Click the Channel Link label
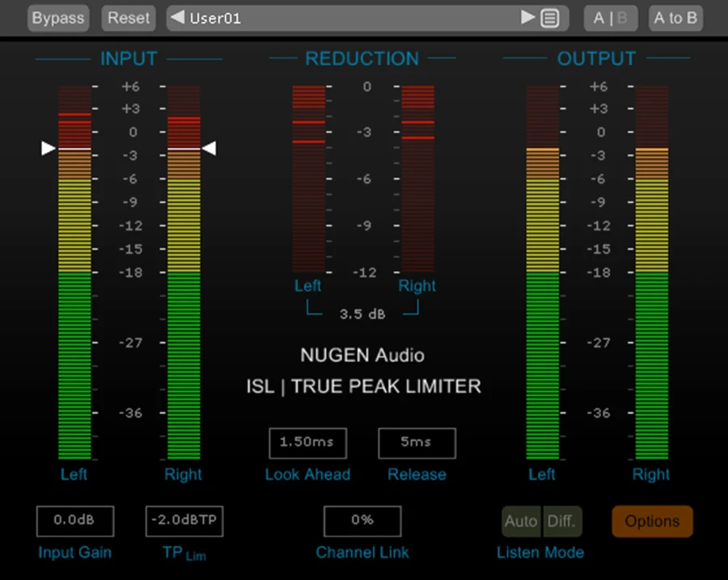The height and width of the screenshot is (580, 728). click(x=362, y=552)
